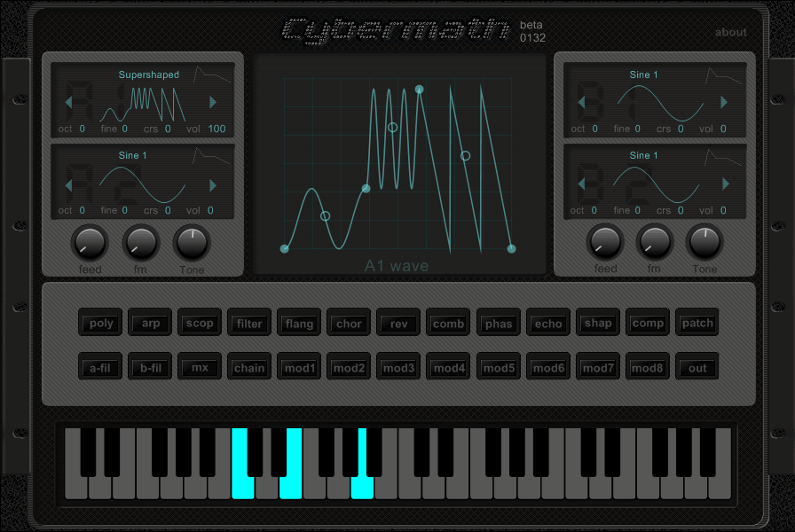
Task: Select the mod6 modulation page
Action: [548, 367]
